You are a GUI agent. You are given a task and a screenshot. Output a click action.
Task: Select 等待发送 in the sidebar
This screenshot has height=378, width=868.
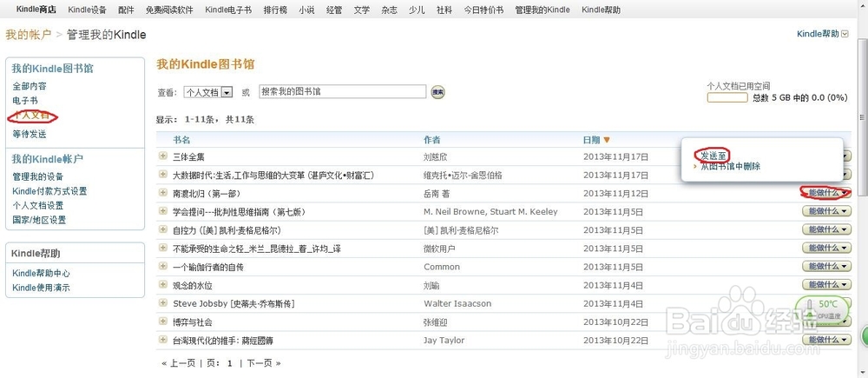pos(30,134)
